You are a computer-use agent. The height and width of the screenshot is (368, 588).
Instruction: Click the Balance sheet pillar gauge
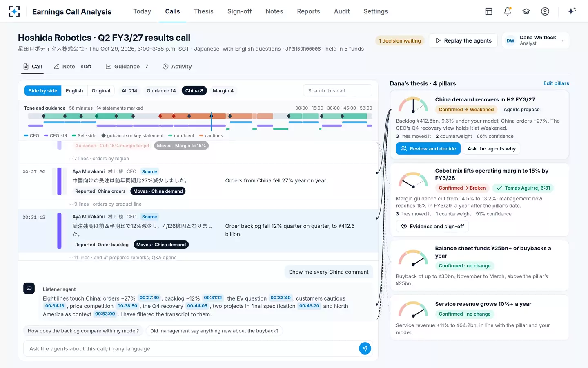pos(413,258)
